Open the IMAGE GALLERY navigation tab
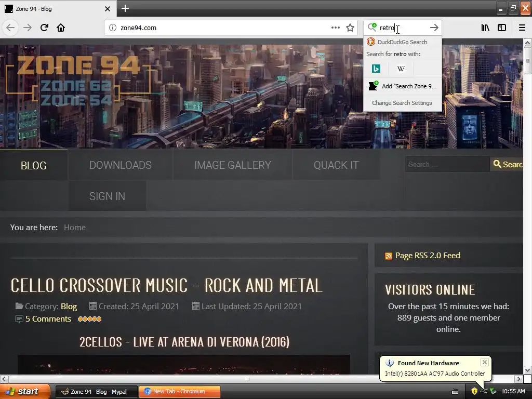Viewport: 532px width, 399px height. coord(233,165)
